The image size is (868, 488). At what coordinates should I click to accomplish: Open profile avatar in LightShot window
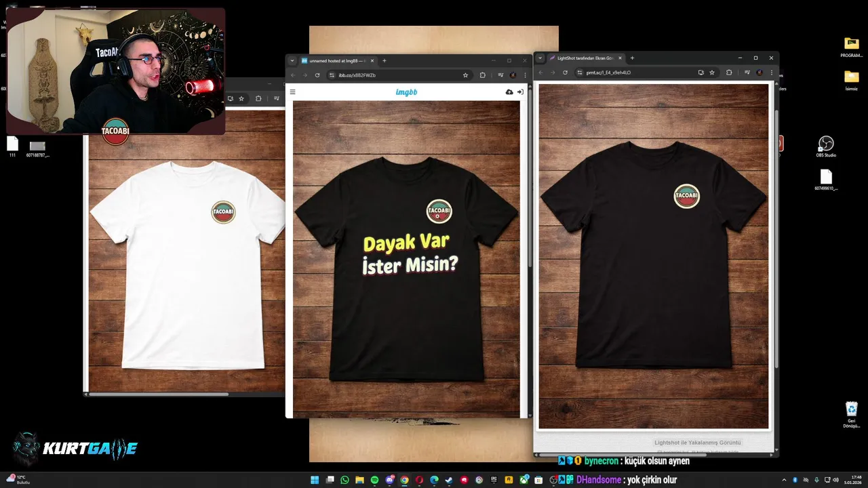tap(759, 73)
